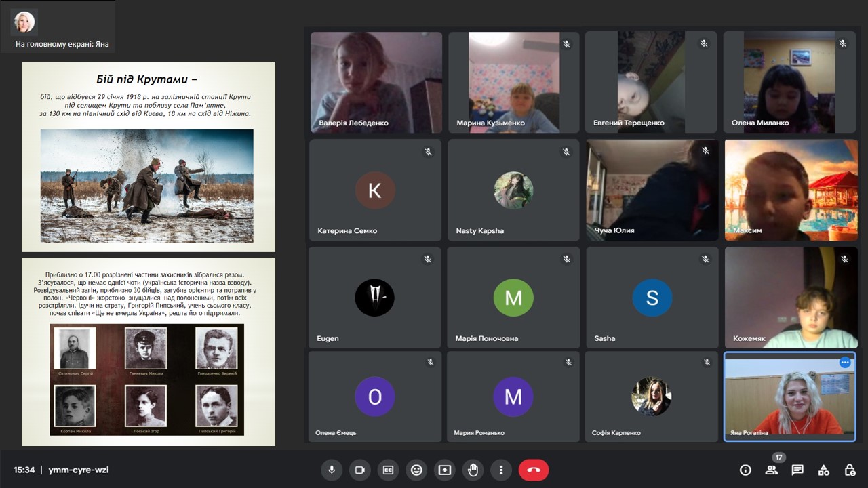The image size is (868, 488).
Task: Open the activities panel
Action: click(x=824, y=470)
